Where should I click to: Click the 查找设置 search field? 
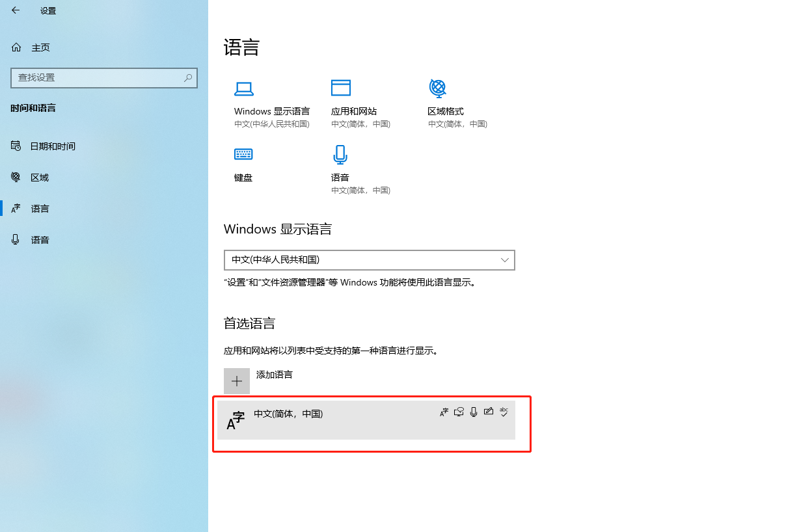coord(104,77)
